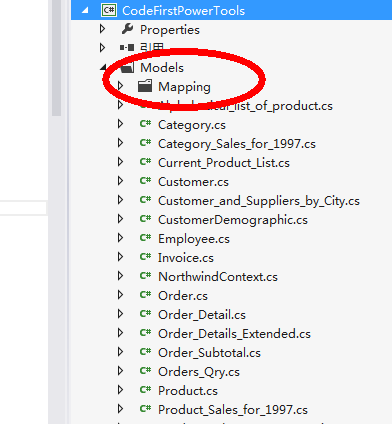Viewport: 392px width, 424px height.
Task: Expand Product_Sales_for_1997.cs node
Action: pos(121,409)
